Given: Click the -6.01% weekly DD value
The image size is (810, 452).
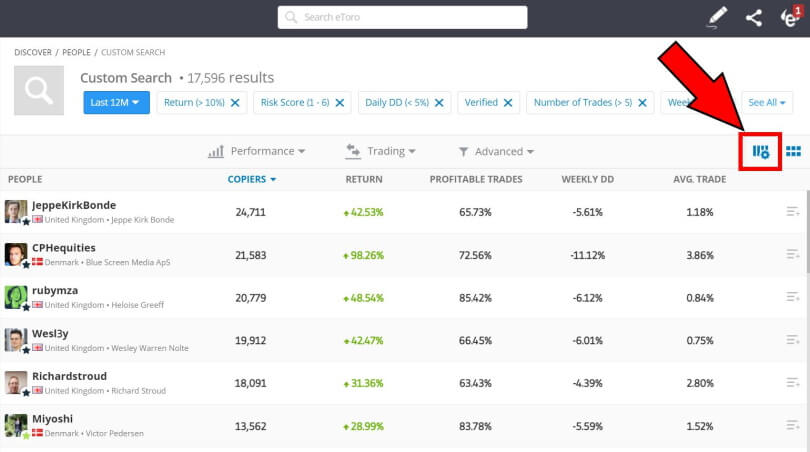Looking at the screenshot, I should 587,341.
